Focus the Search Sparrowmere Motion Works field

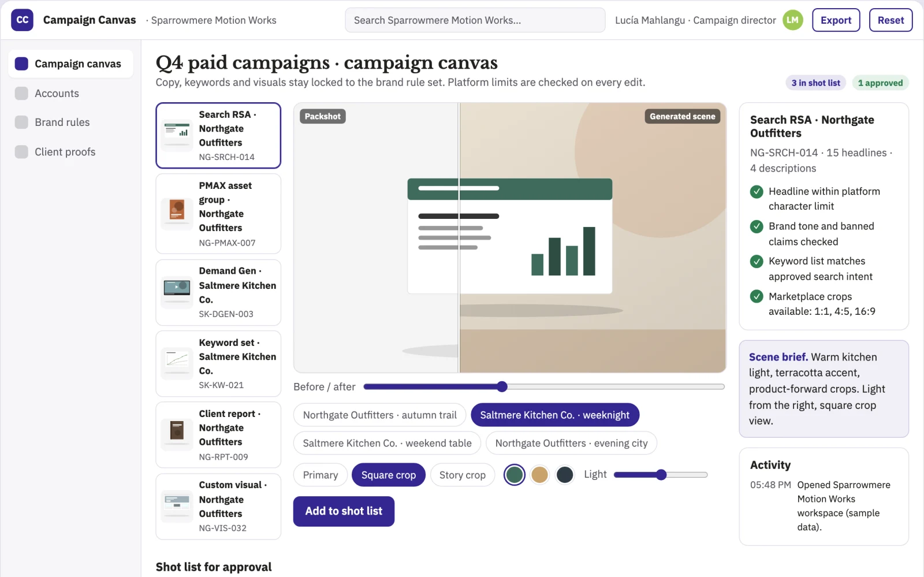point(475,20)
